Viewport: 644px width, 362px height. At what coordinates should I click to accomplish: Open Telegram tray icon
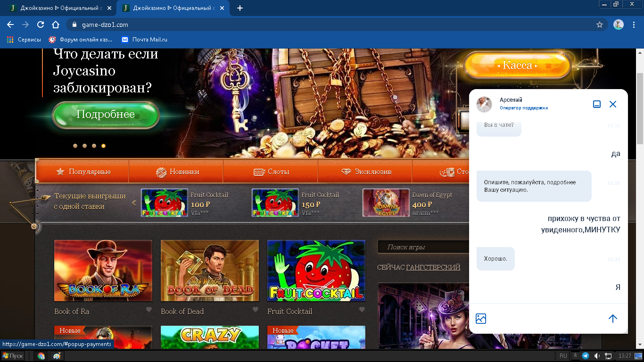click(x=586, y=356)
